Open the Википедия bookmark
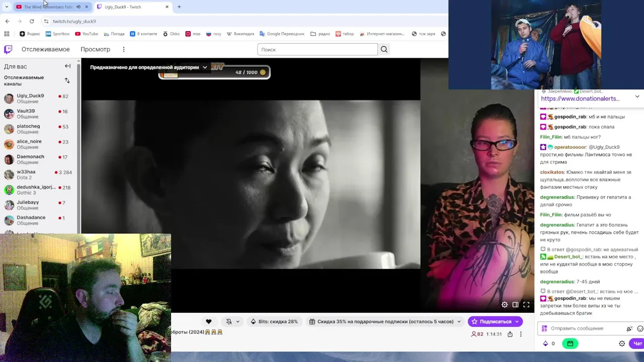Image resolution: width=644 pixels, height=362 pixels. click(x=240, y=34)
